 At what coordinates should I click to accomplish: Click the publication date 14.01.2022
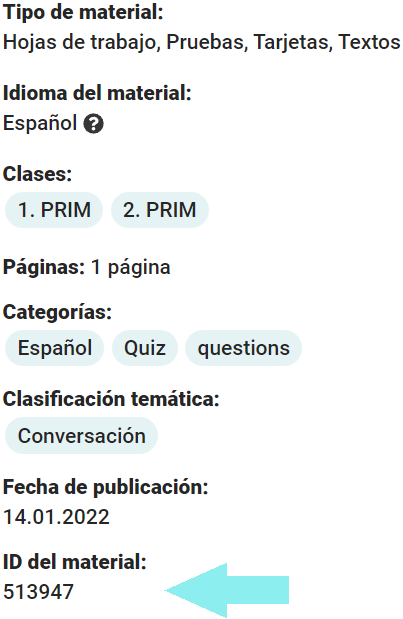tap(56, 517)
